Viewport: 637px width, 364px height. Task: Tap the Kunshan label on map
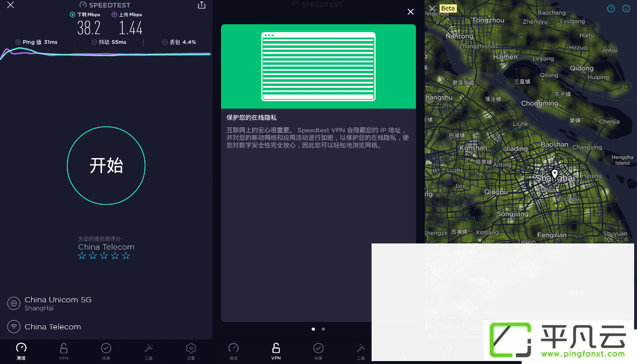click(473, 148)
